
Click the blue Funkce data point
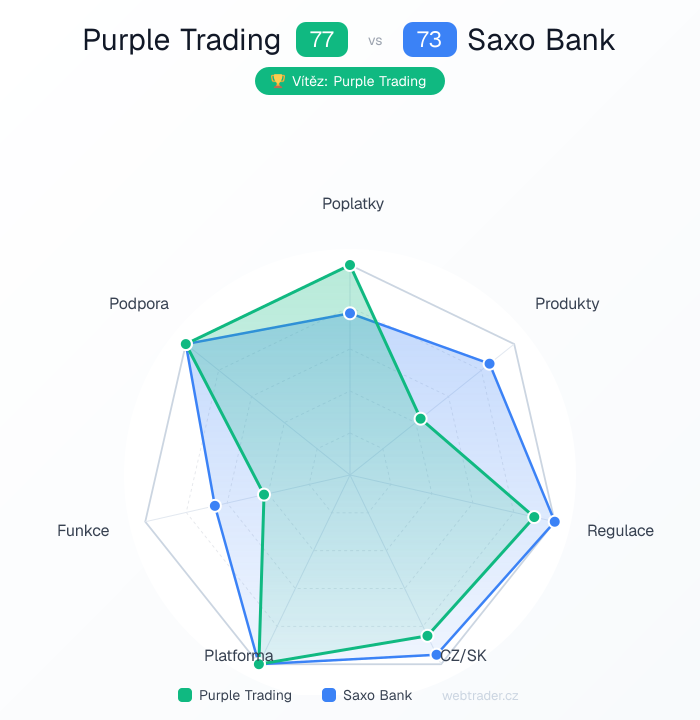click(215, 506)
